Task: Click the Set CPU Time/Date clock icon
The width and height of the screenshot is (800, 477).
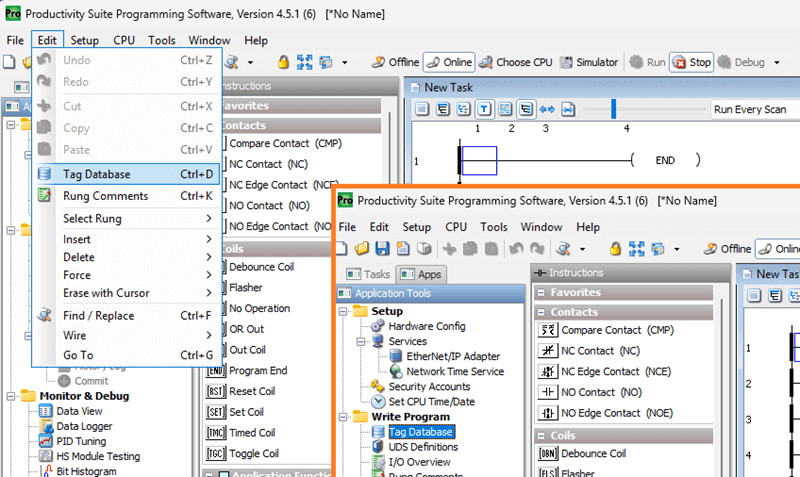Action: [377, 401]
